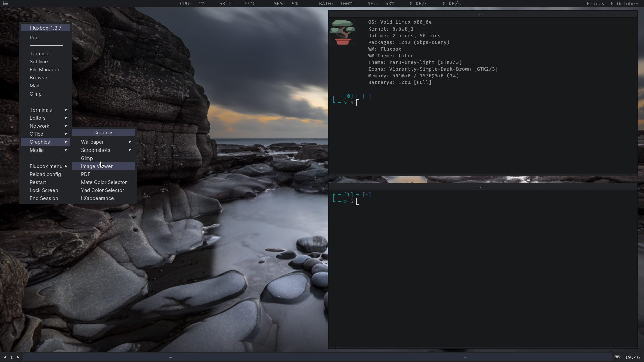644x362 pixels.
Task: Click End Session
Action: [46, 198]
